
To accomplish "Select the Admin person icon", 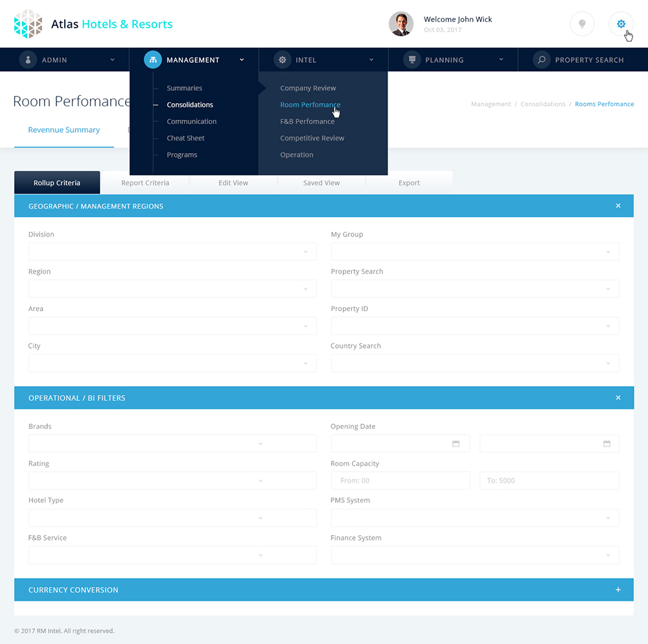I will click(28, 59).
